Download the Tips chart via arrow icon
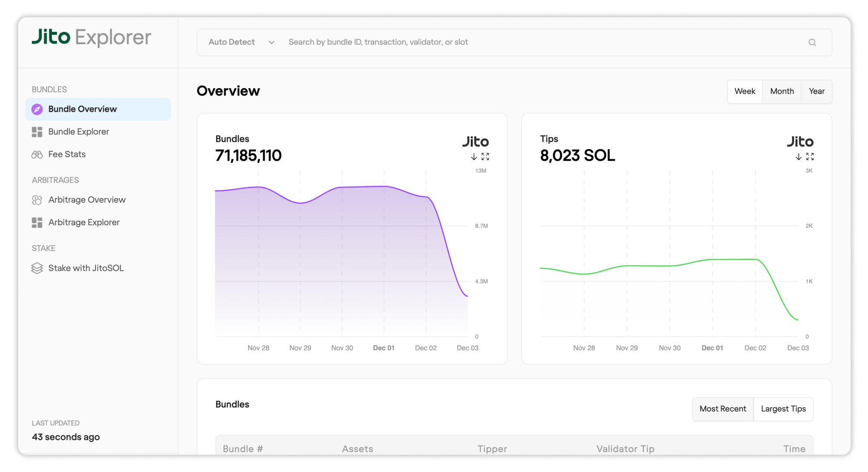 (798, 156)
